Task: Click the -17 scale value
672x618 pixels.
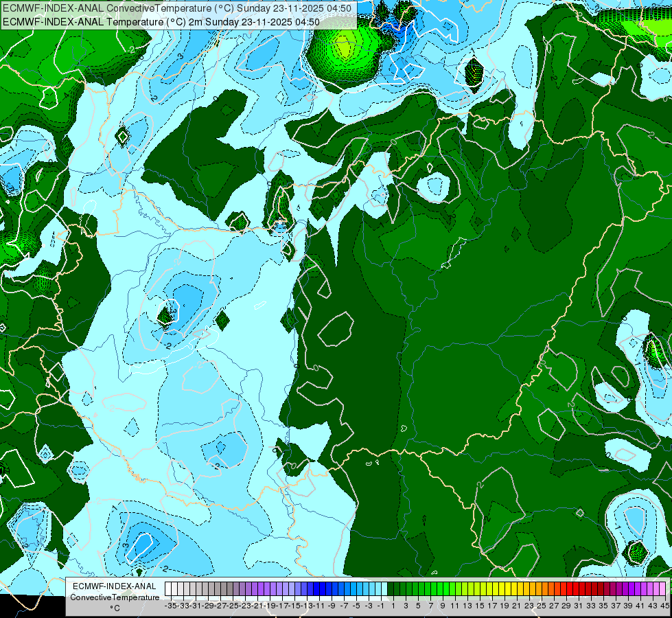Action: 282,606
